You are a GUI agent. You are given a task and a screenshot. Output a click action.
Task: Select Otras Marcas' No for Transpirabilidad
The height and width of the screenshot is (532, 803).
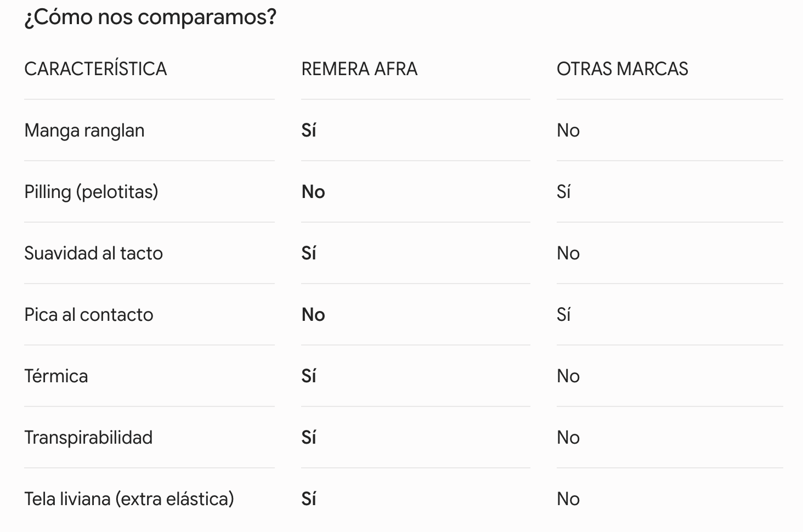568,438
